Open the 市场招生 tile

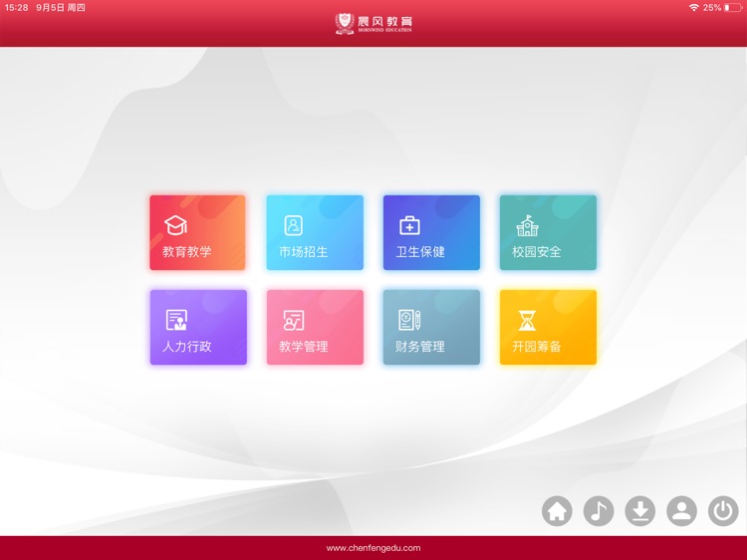pyautogui.click(x=315, y=232)
